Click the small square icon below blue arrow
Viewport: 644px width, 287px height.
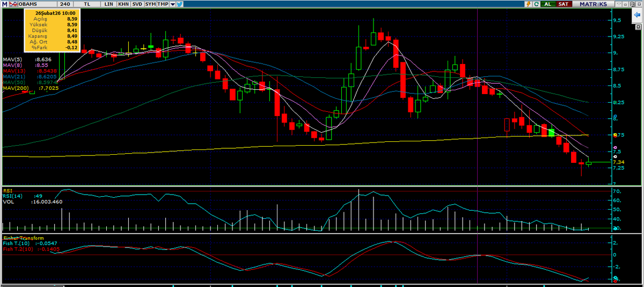click(638, 26)
